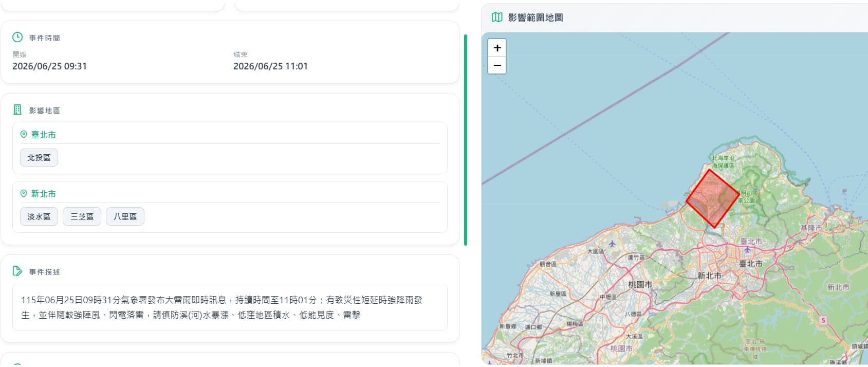Click the 新北市 city heading in affected areas
Image resolution: width=868 pixels, height=367 pixels.
pos(44,194)
